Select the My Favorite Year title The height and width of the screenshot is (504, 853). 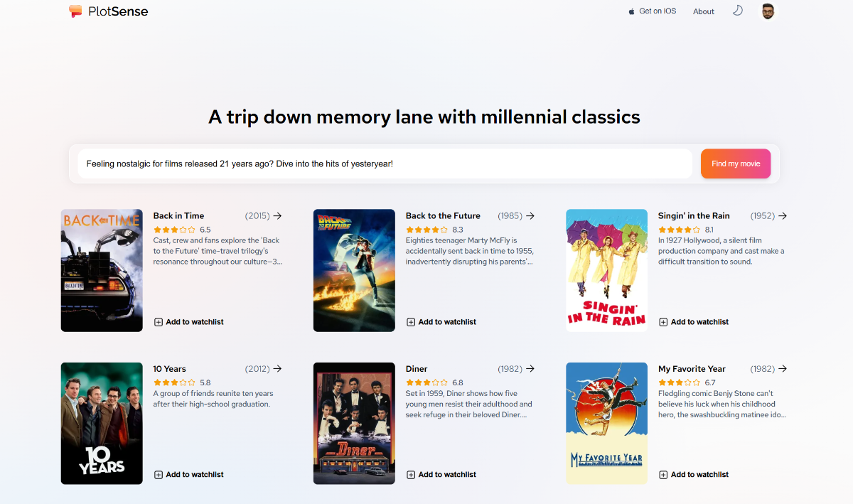point(692,369)
